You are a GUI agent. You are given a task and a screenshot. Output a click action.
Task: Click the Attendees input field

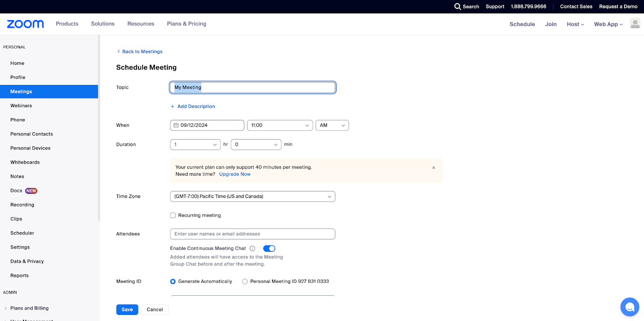point(253,234)
